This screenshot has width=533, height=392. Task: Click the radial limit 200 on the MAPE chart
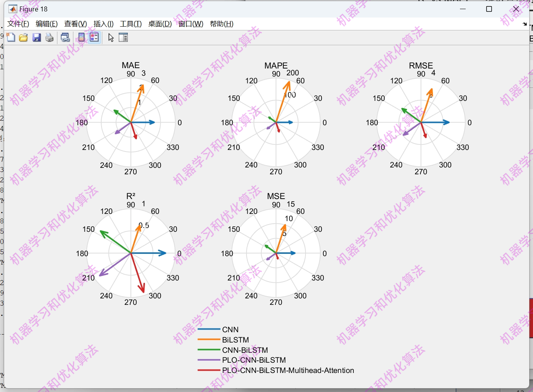(x=293, y=73)
